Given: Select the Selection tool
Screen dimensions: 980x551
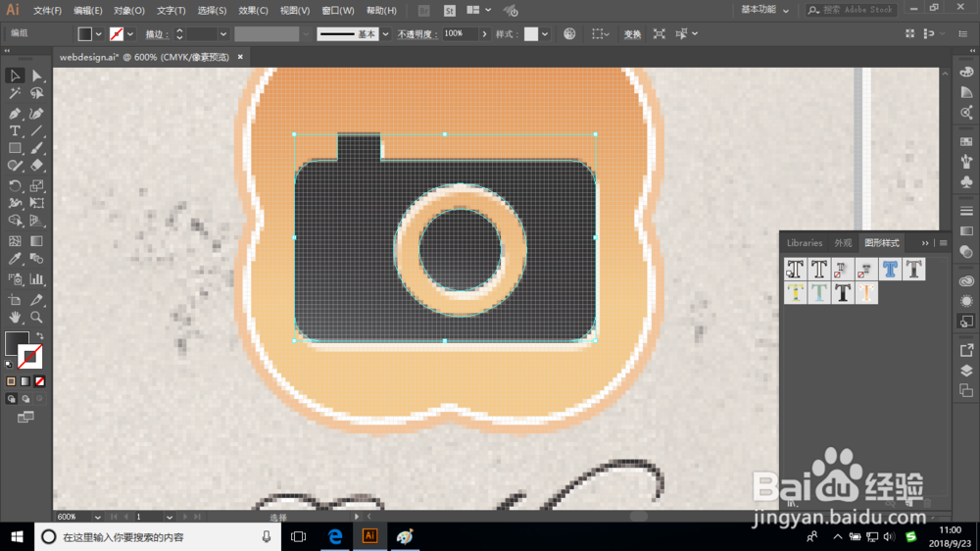Looking at the screenshot, I should click(15, 75).
